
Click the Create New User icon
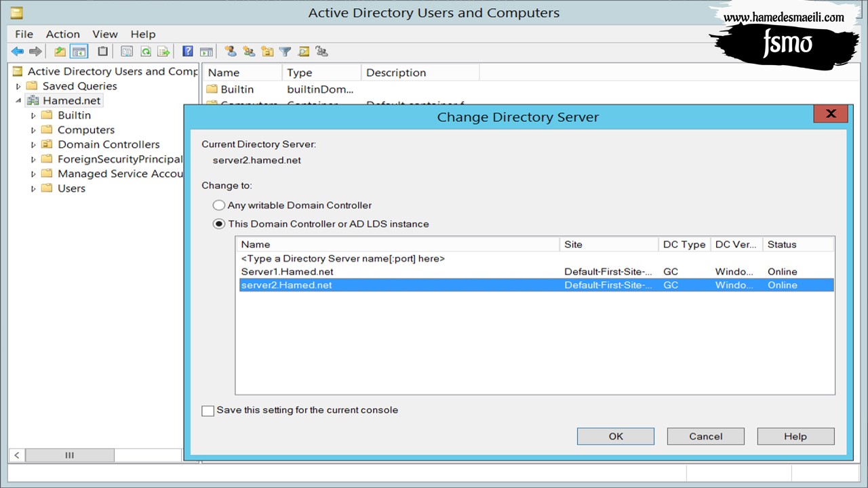coord(231,52)
